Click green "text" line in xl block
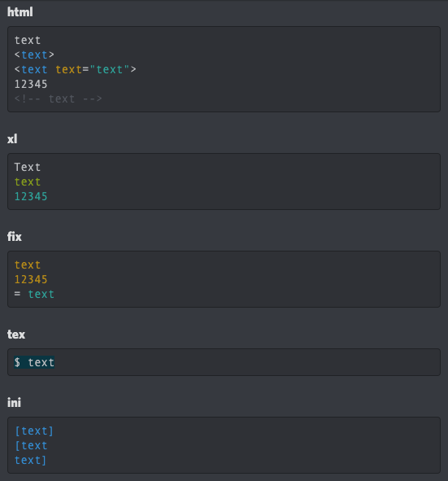 click(28, 182)
